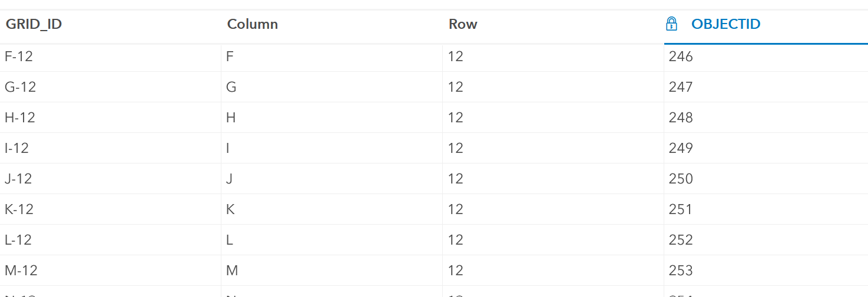Click the OBJECTID value 249
The image size is (868, 297).
[681, 148]
